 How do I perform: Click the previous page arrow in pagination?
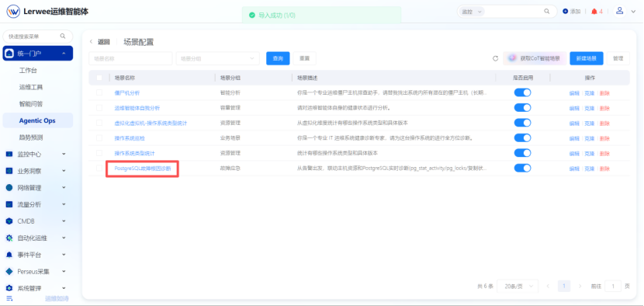click(x=548, y=287)
